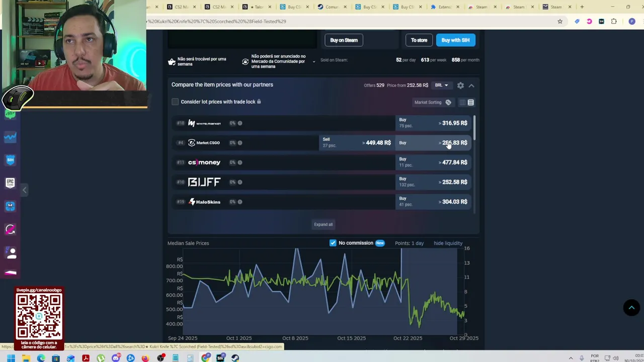Click the info dot on cs.money row
Screen dimensions: 644x362
click(240, 162)
